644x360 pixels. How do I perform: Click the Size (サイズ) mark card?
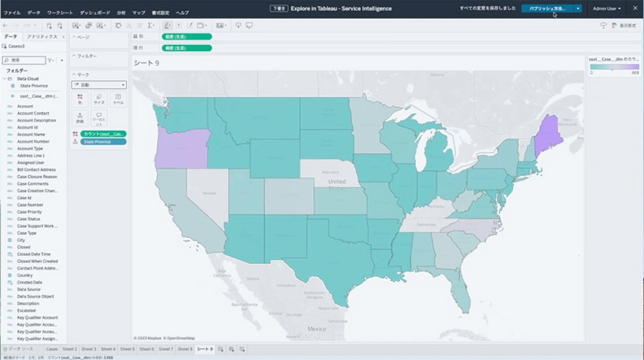[x=99, y=99]
